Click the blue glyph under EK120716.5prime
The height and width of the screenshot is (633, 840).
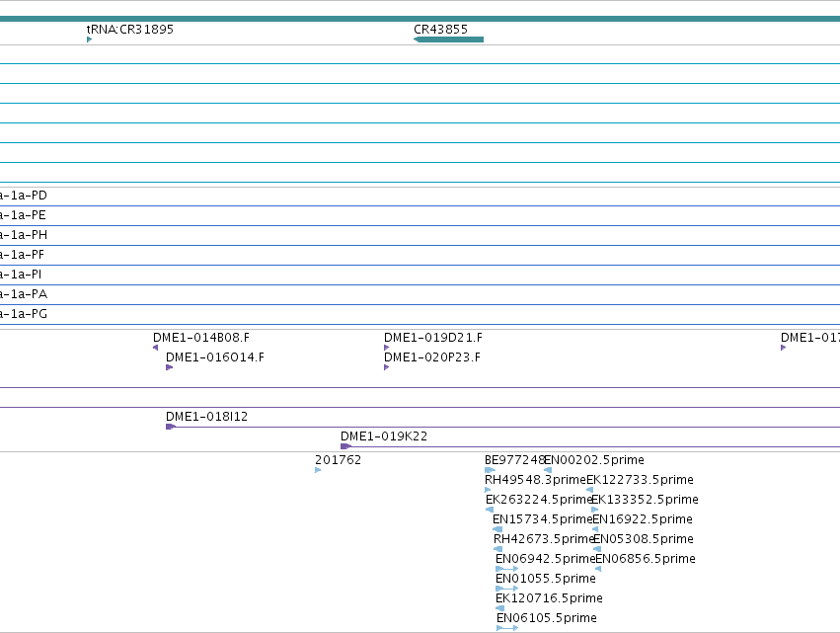tap(499, 607)
